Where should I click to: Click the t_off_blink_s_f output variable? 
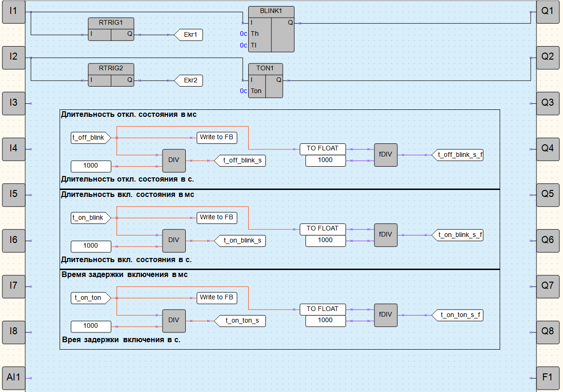point(459,155)
